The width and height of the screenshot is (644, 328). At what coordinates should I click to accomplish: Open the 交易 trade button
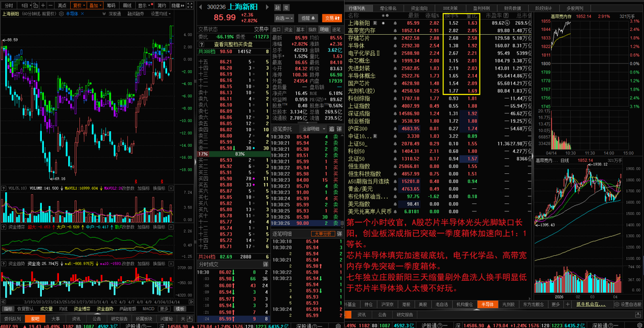(x=332, y=18)
